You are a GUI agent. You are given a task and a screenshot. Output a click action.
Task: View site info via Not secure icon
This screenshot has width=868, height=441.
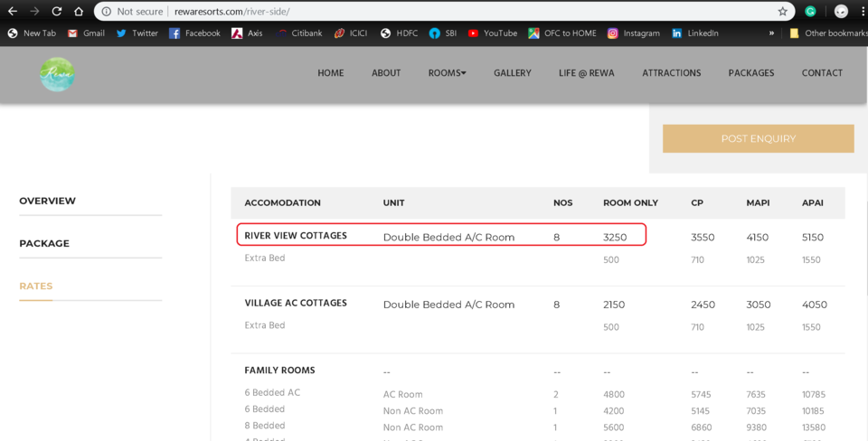107,11
